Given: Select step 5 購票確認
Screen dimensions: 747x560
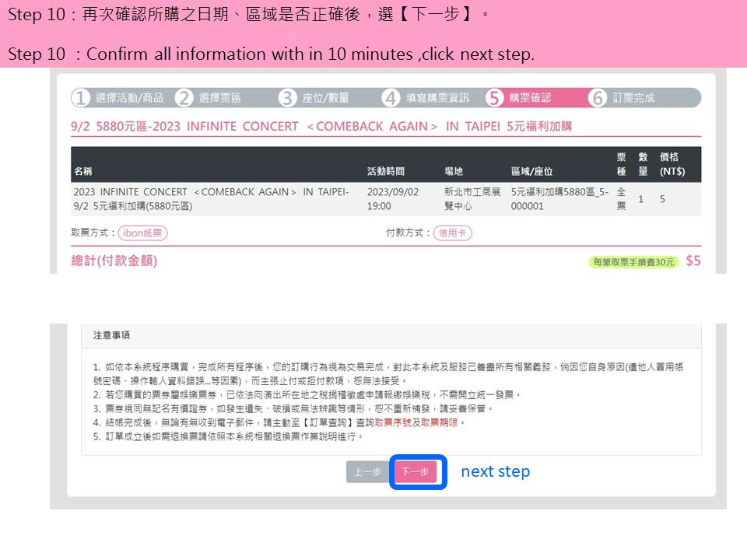Looking at the screenshot, I should pyautogui.click(x=518, y=98).
